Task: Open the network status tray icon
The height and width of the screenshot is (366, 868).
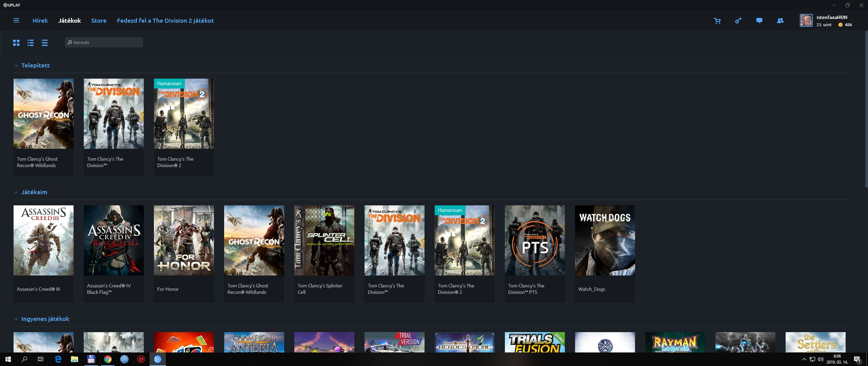Action: [x=812, y=359]
